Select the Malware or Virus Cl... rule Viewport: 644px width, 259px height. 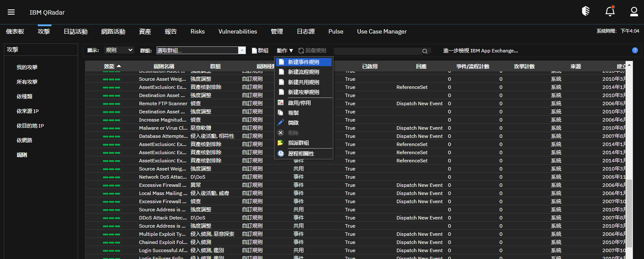pyautogui.click(x=163, y=128)
